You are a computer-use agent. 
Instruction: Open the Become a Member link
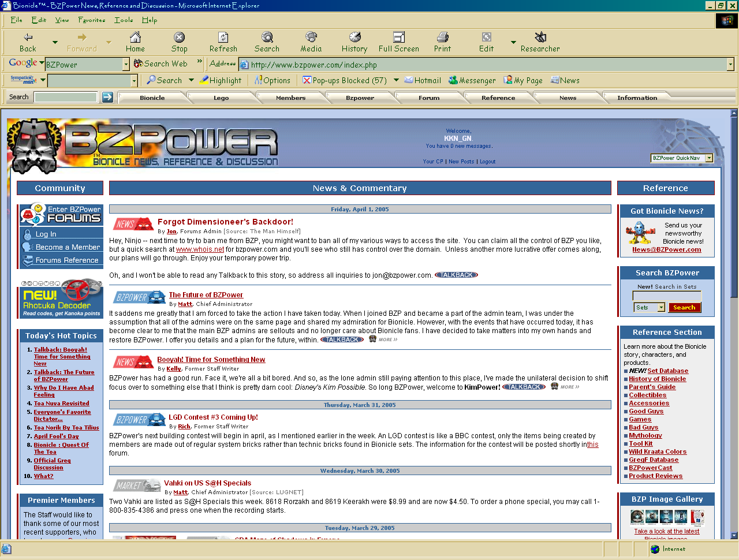(61, 247)
